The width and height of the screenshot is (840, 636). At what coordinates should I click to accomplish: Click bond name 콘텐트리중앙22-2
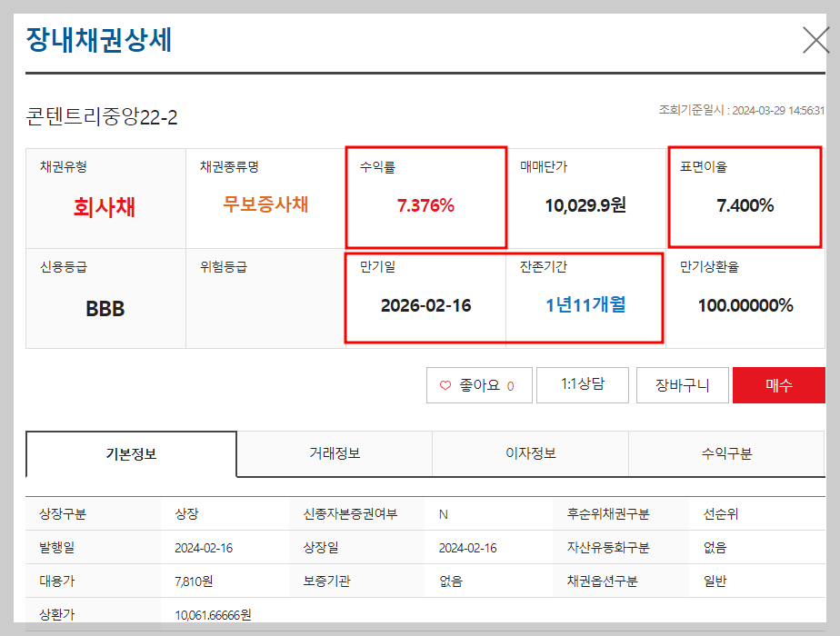(102, 116)
